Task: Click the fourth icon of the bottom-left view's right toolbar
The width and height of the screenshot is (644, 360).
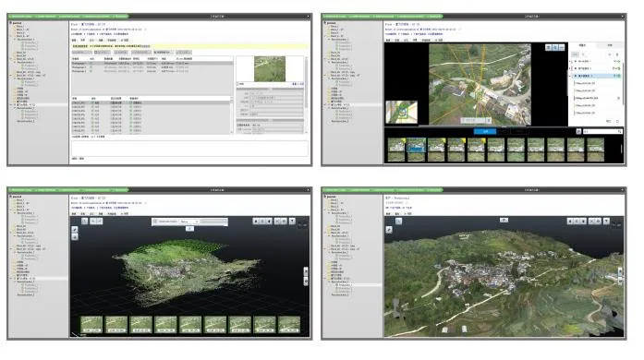Action: pyautogui.click(x=277, y=221)
